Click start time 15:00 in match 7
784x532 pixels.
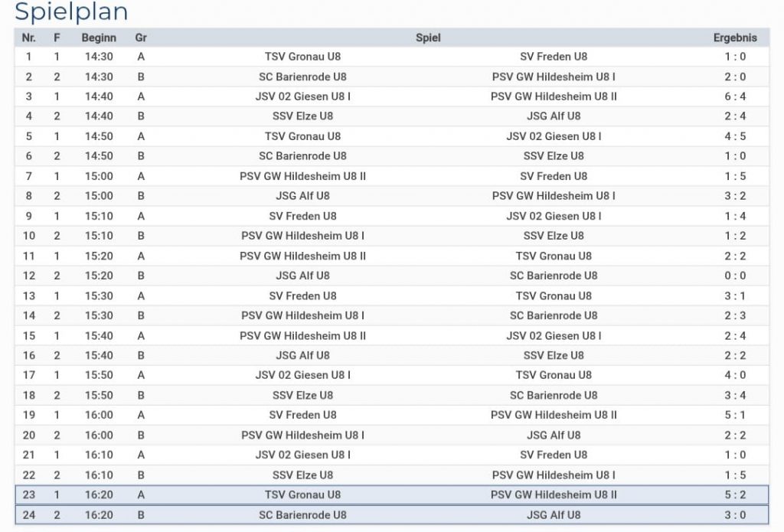99,176
